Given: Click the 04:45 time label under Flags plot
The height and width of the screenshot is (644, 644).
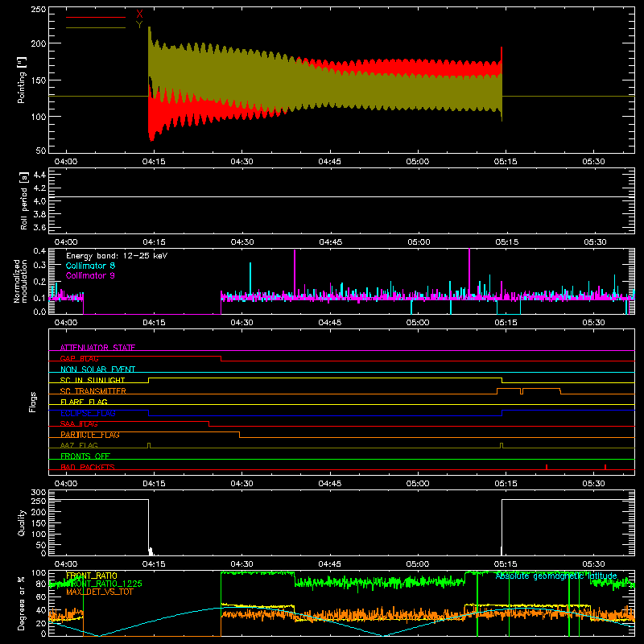Looking at the screenshot, I should (x=330, y=484).
